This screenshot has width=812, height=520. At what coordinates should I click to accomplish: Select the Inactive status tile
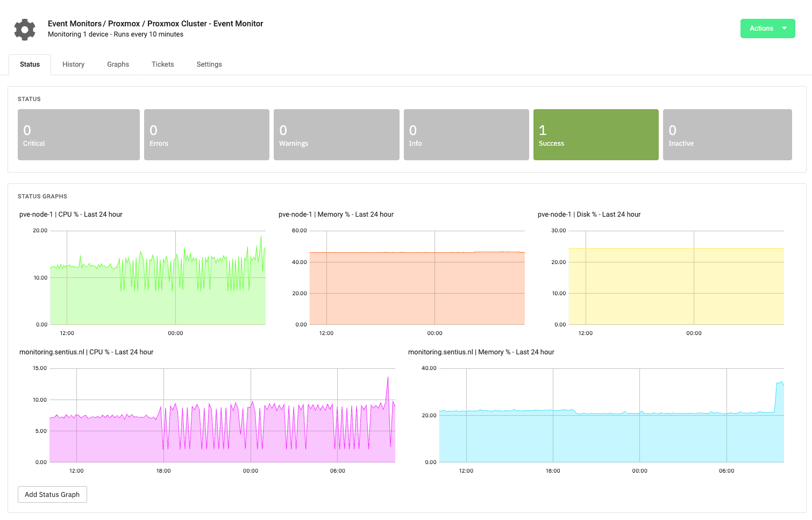click(727, 134)
